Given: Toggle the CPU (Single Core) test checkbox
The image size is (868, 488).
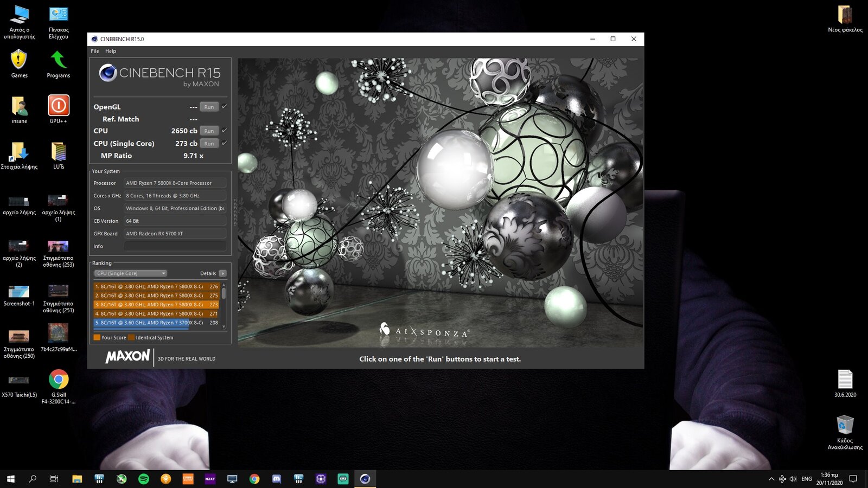Looking at the screenshot, I should coord(224,143).
